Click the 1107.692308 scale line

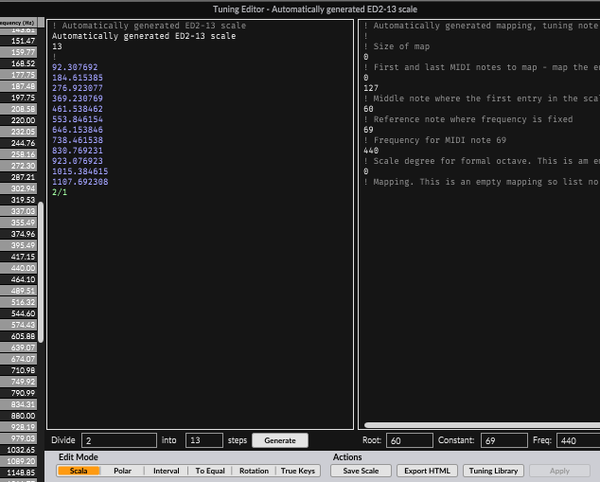coord(80,182)
